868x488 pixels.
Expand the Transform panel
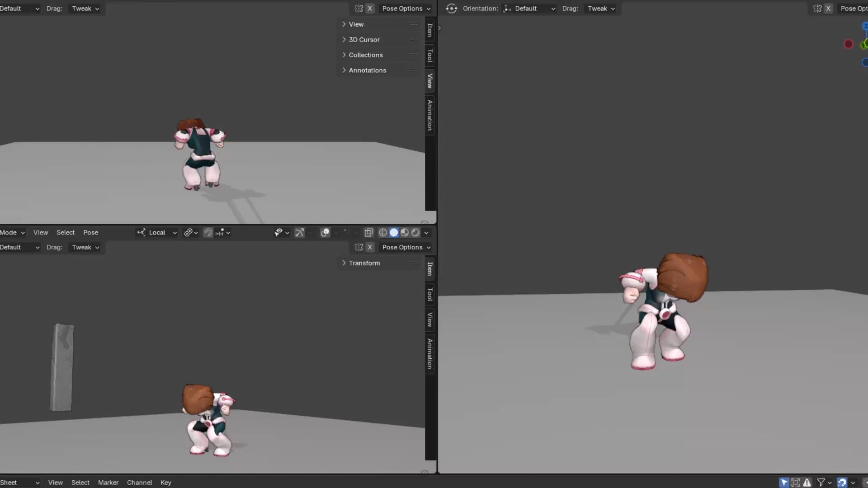point(364,263)
